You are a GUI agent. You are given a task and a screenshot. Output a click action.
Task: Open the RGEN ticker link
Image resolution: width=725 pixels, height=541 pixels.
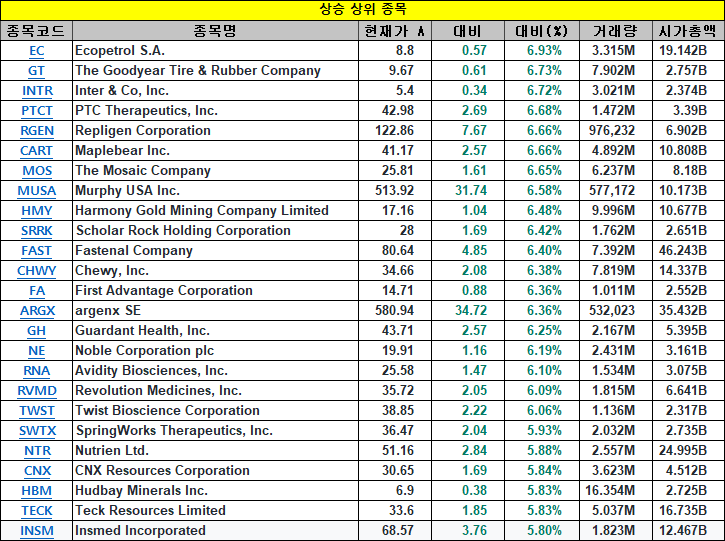(x=37, y=131)
